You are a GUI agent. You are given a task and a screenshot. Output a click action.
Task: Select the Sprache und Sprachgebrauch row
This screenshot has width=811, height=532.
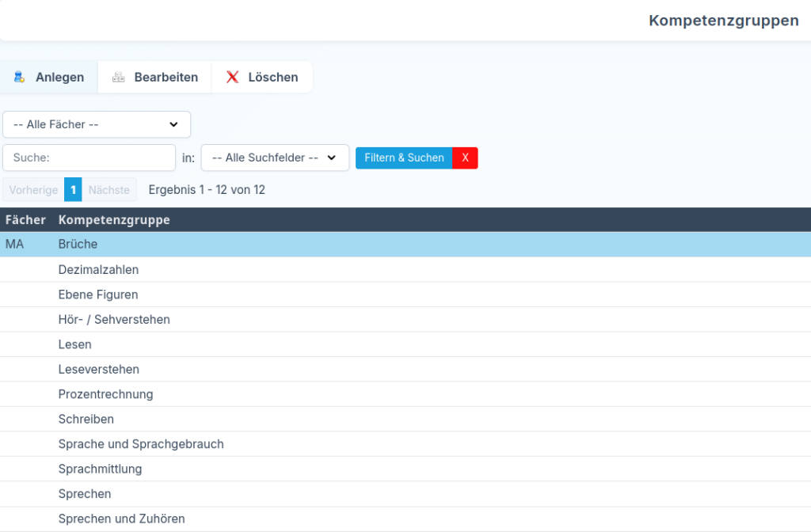point(141,444)
